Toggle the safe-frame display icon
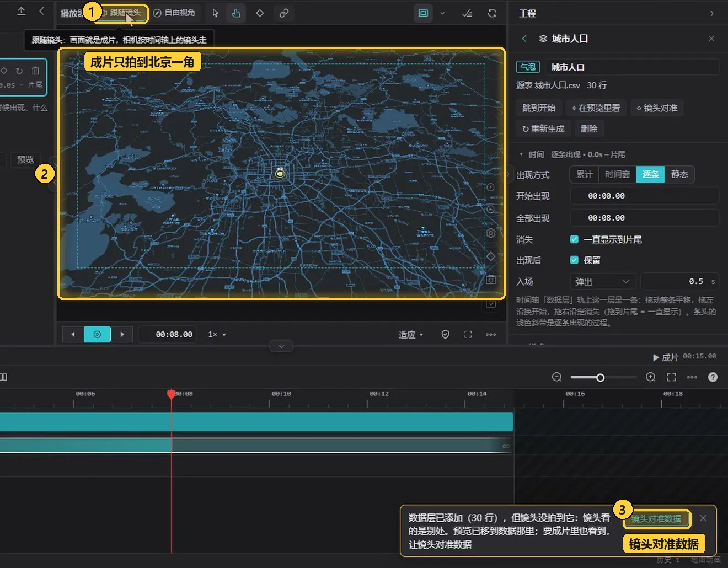This screenshot has width=728, height=568. [x=423, y=13]
